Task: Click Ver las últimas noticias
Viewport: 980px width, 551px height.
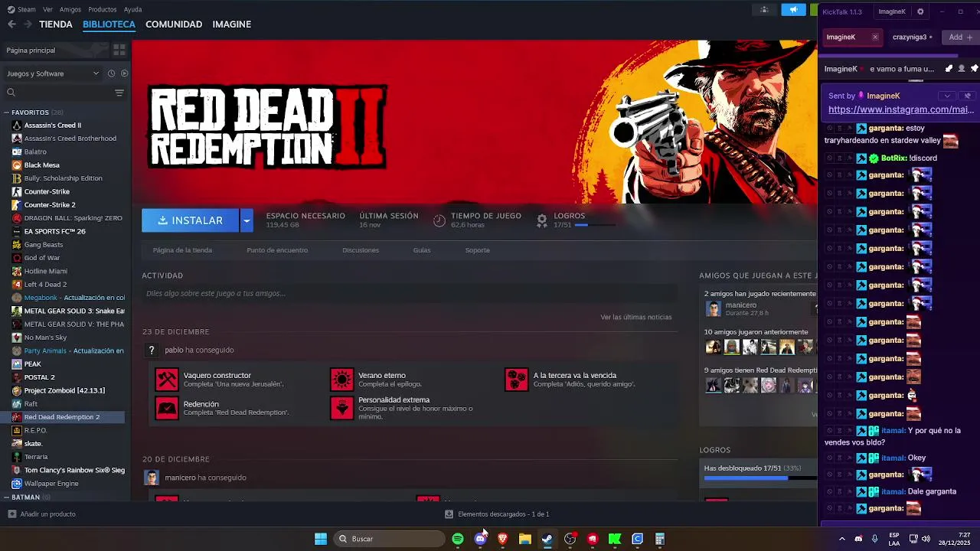Action: [x=636, y=317]
